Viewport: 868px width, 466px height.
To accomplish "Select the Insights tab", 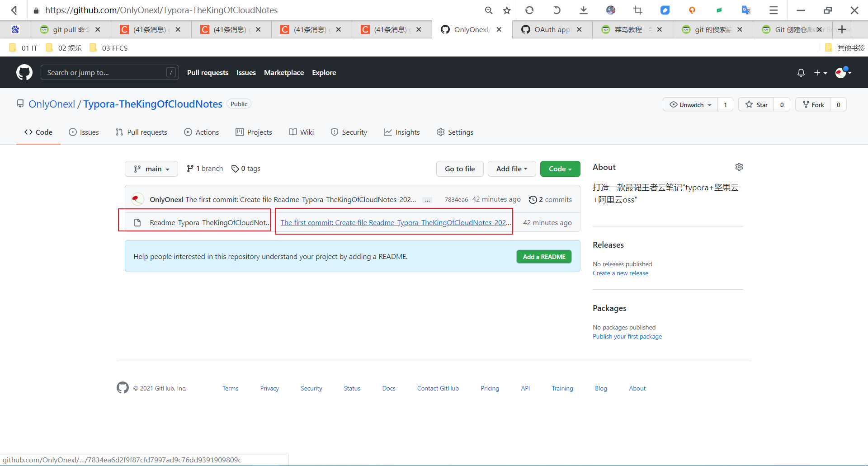I will (x=401, y=132).
